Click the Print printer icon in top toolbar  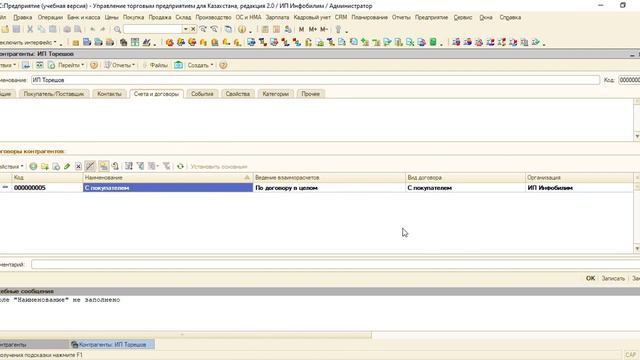[x=67, y=29]
